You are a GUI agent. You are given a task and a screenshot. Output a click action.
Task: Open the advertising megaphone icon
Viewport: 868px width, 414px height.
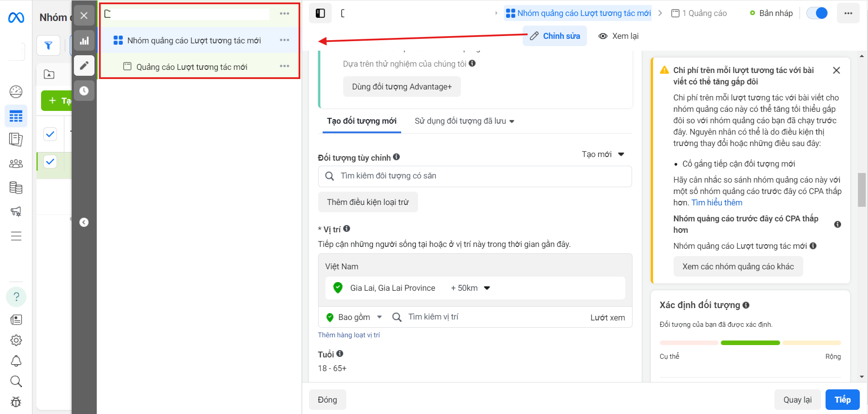point(16,211)
